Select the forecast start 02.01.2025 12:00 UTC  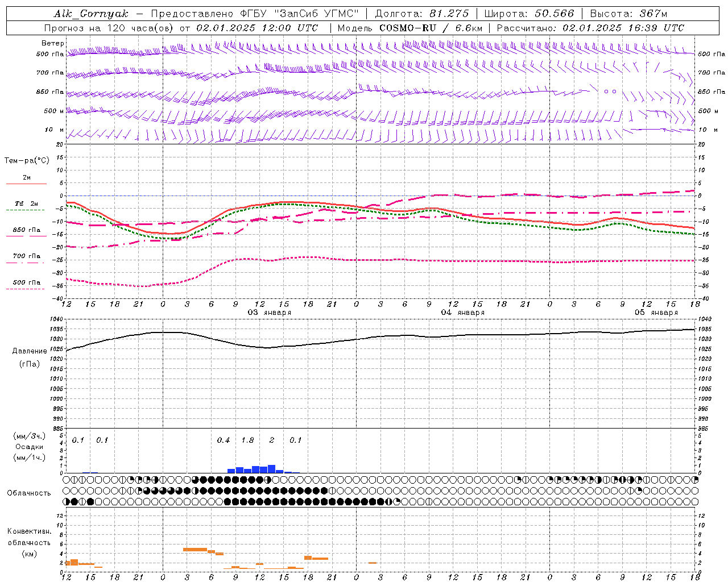coord(257,28)
